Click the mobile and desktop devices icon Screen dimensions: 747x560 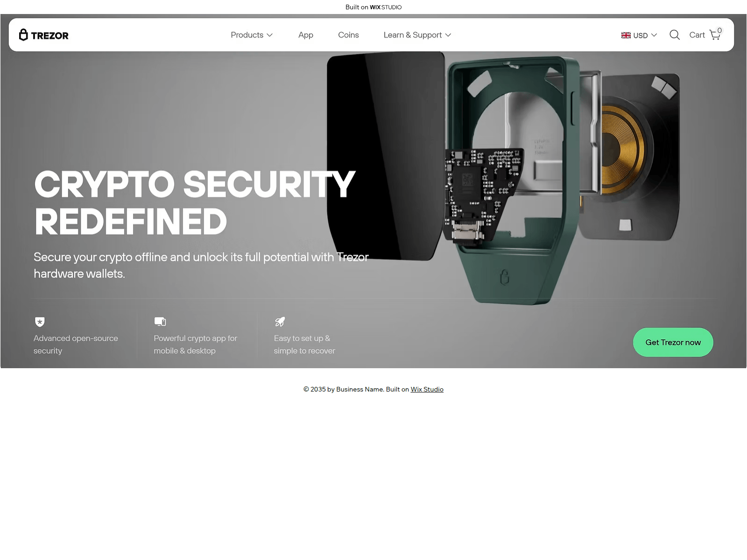click(160, 322)
